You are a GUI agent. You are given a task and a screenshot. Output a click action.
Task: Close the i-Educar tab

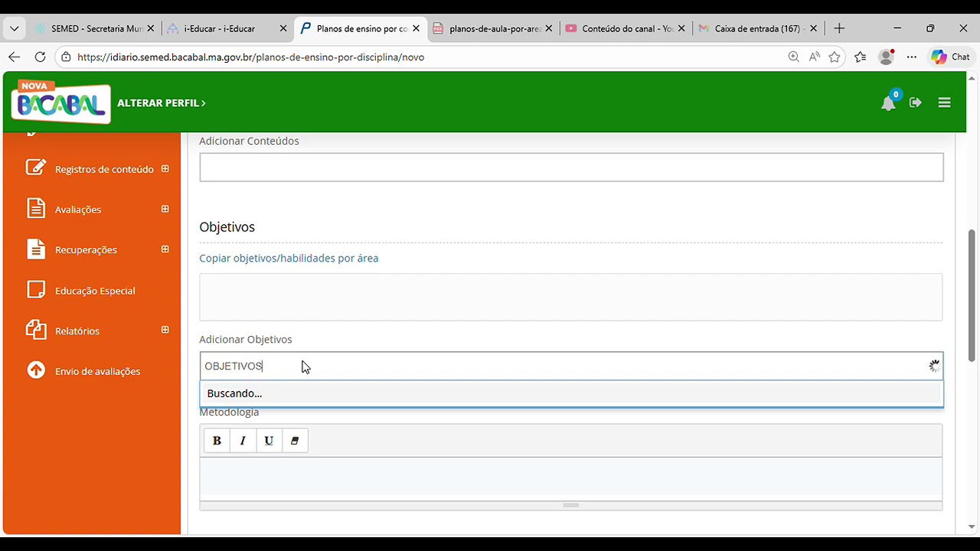pos(283,28)
